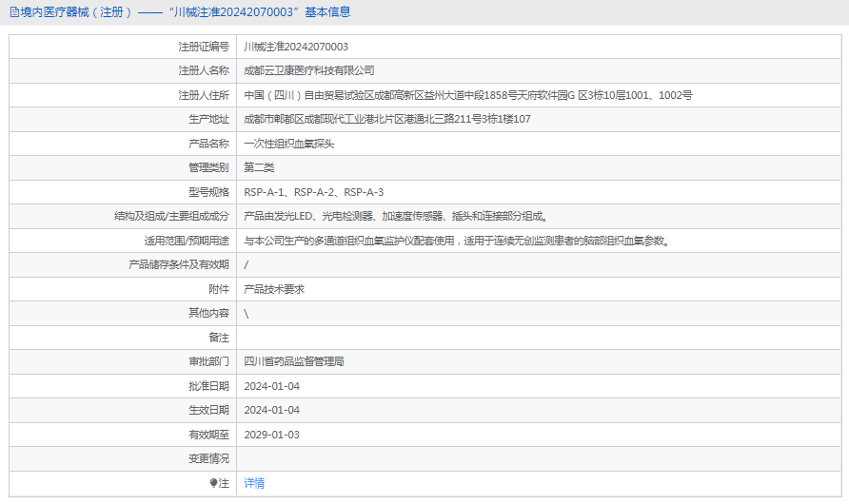Image resolution: width=849 pixels, height=504 pixels.
Task: Open the 详情 details link
Action: pos(254,483)
